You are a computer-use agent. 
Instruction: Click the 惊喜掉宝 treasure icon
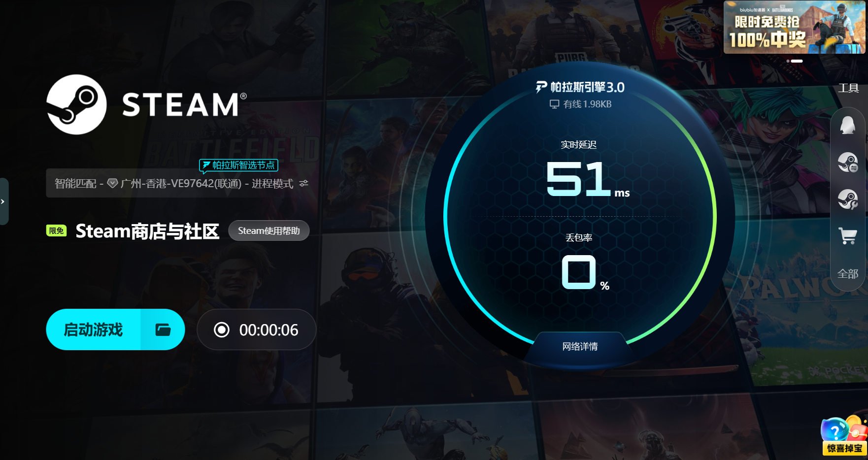(x=843, y=435)
